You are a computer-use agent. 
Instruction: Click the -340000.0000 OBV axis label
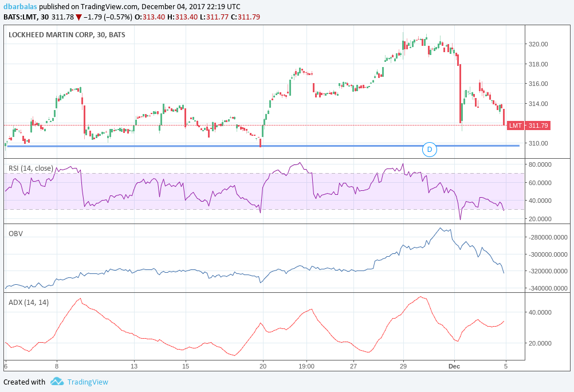(548, 288)
